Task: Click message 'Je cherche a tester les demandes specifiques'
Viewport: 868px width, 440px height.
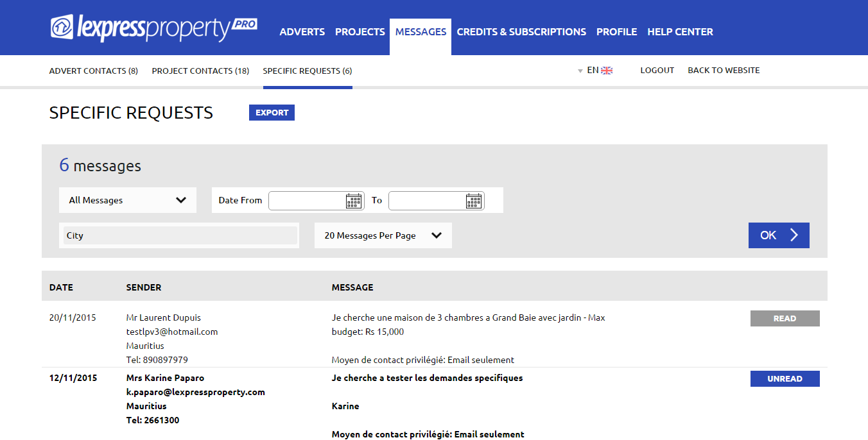Action: [x=428, y=378]
